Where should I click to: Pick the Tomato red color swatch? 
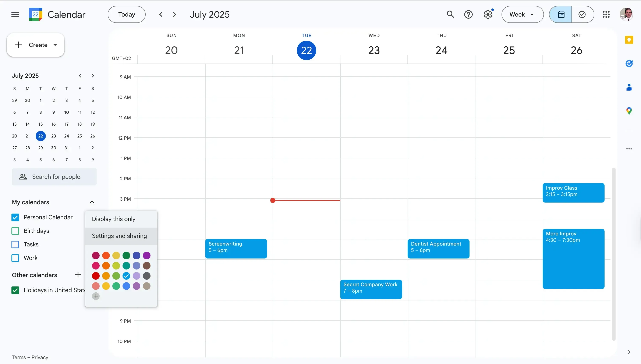[96, 276]
